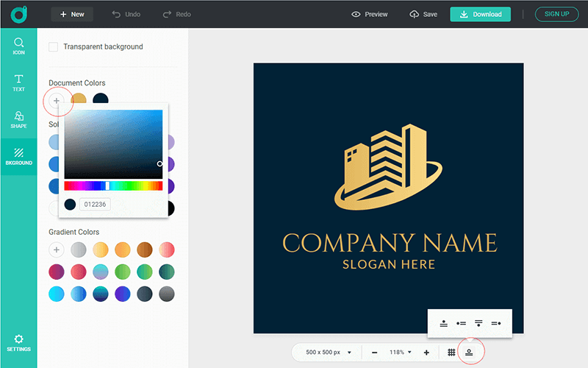Image resolution: width=588 pixels, height=368 pixels.
Task: Open the Preview mode
Action: click(x=370, y=14)
